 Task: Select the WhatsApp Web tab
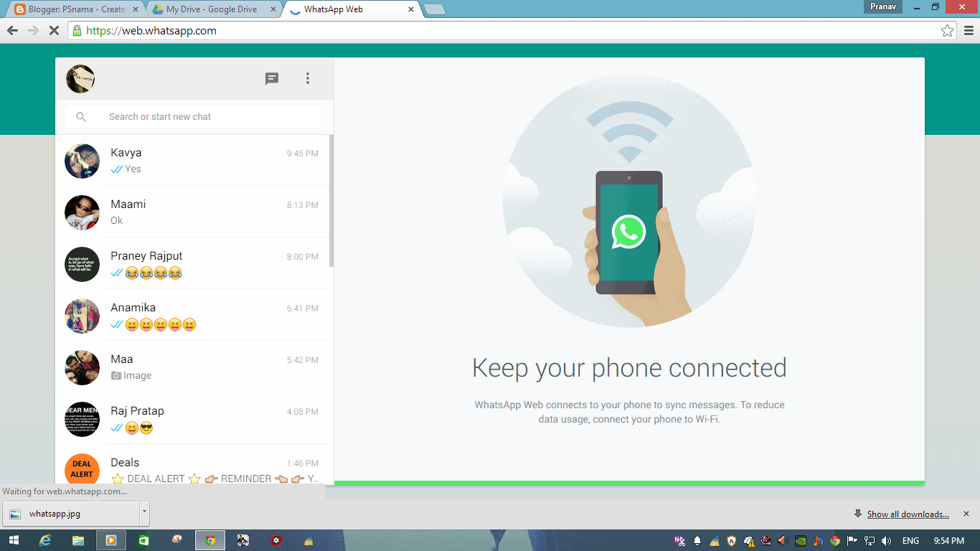352,9
